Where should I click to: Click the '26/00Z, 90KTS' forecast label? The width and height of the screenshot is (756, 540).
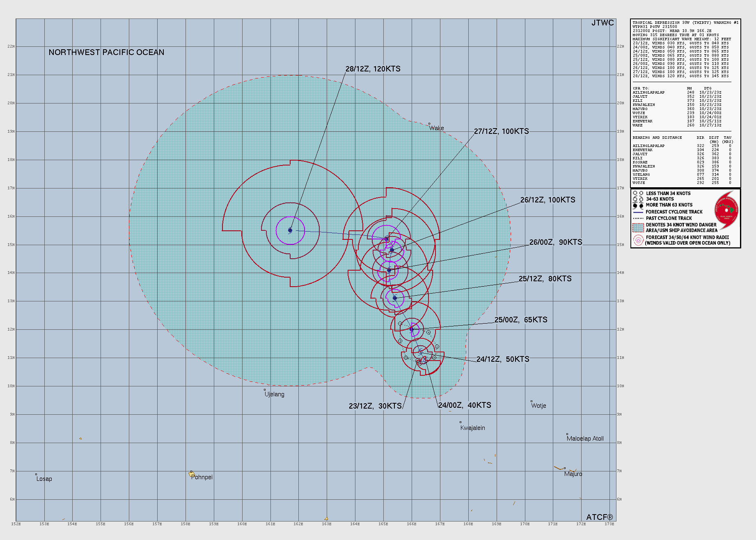point(556,242)
